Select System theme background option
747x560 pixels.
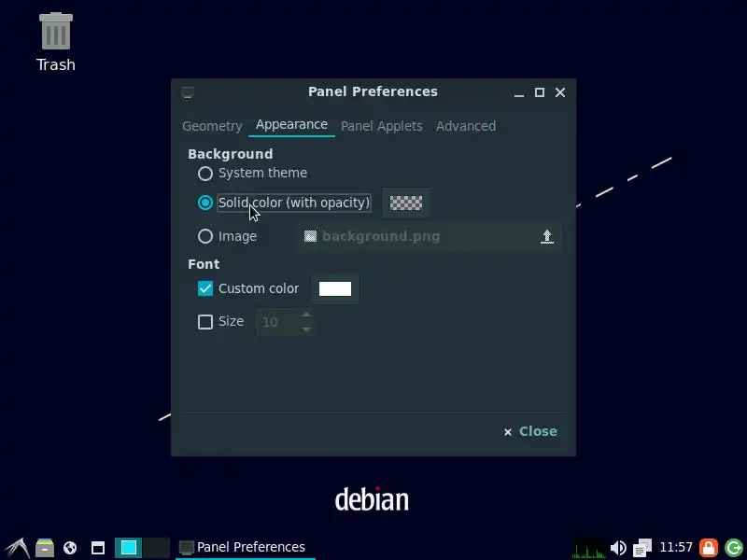(x=252, y=173)
